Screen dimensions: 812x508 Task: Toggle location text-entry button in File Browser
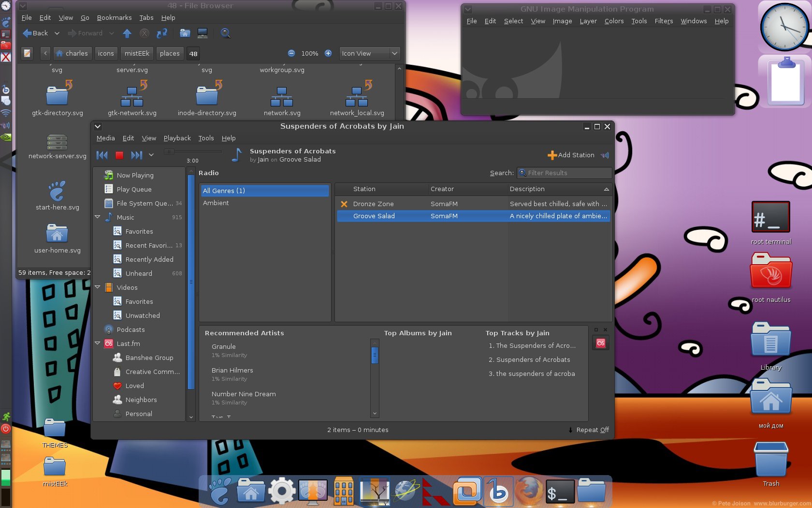tap(28, 54)
